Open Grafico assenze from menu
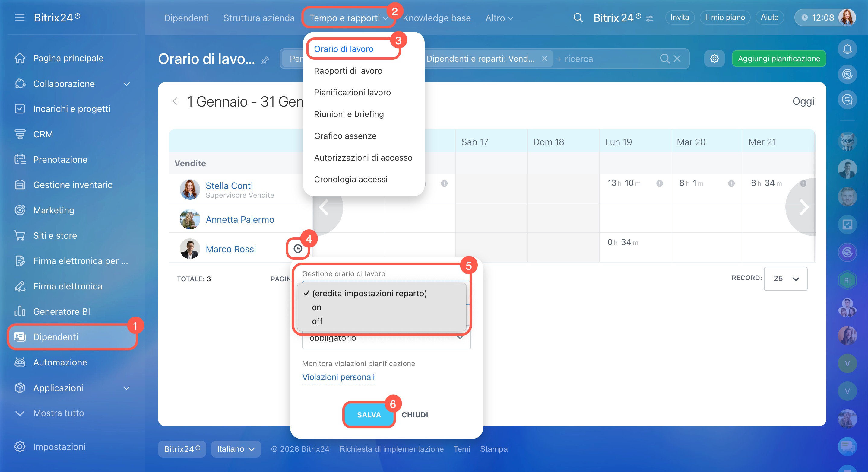868x472 pixels. pyautogui.click(x=345, y=136)
